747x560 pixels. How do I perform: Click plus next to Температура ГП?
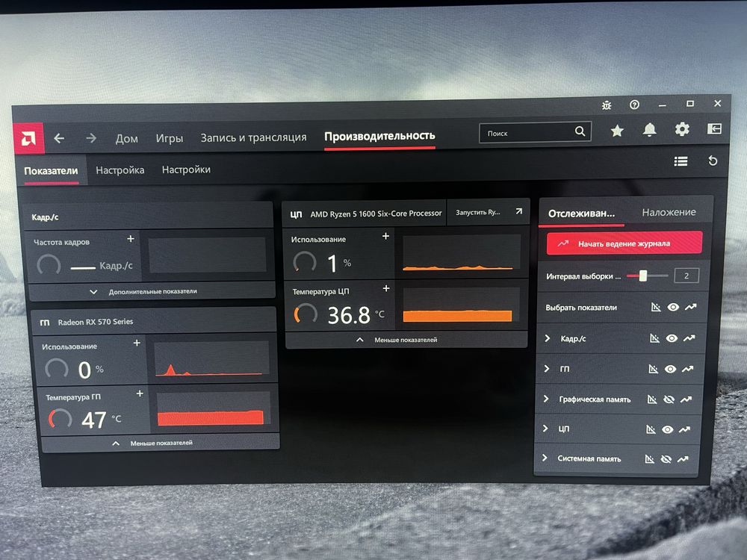[x=140, y=393]
